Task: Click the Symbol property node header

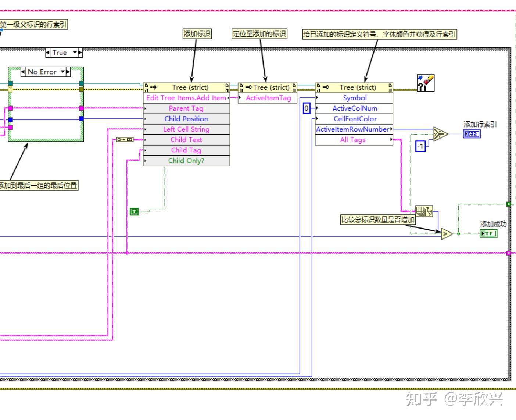Action: point(354,87)
